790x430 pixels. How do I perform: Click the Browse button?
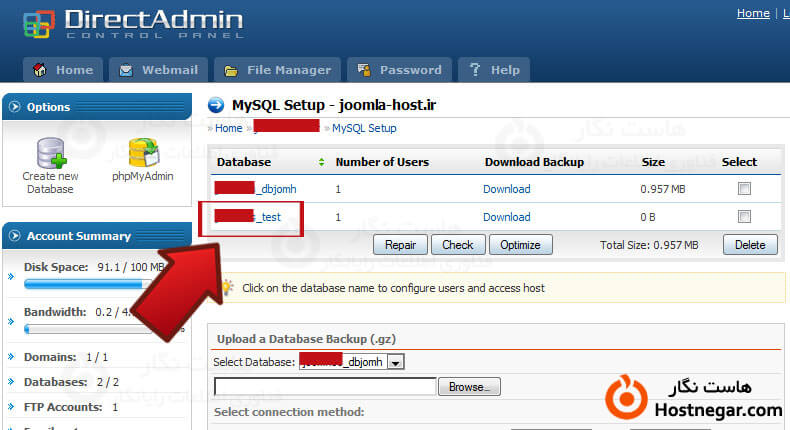click(x=469, y=387)
